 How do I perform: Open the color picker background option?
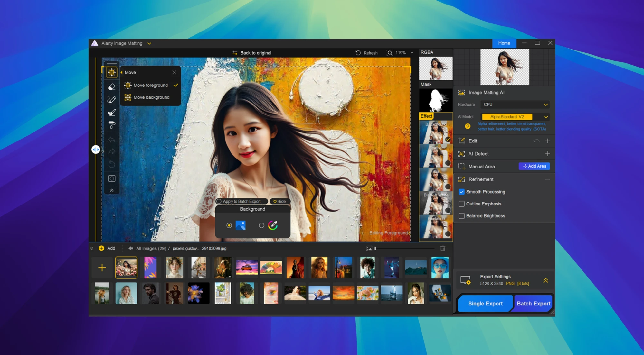click(x=273, y=225)
